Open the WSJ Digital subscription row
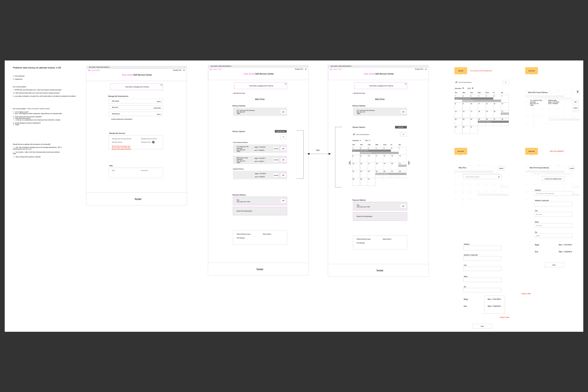588x392 pixels. 136,101
